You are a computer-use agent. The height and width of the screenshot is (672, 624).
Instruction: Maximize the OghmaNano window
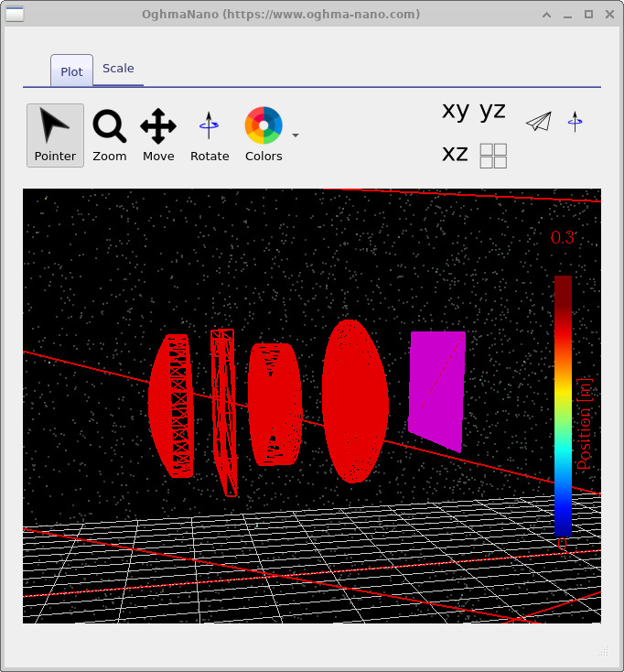pos(589,14)
